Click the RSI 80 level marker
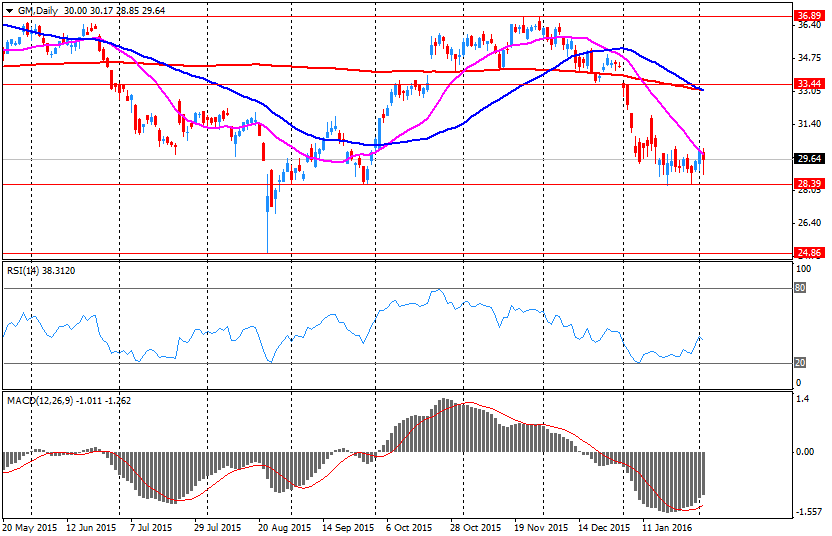Viewport: 832px width, 536px height. [800, 288]
